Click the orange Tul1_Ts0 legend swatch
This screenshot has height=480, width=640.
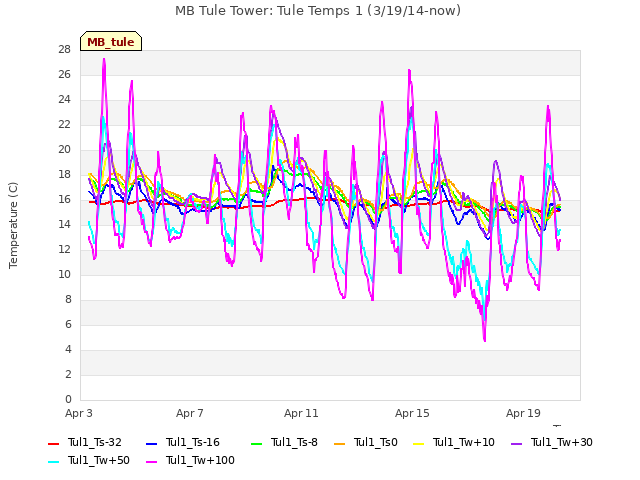click(339, 444)
